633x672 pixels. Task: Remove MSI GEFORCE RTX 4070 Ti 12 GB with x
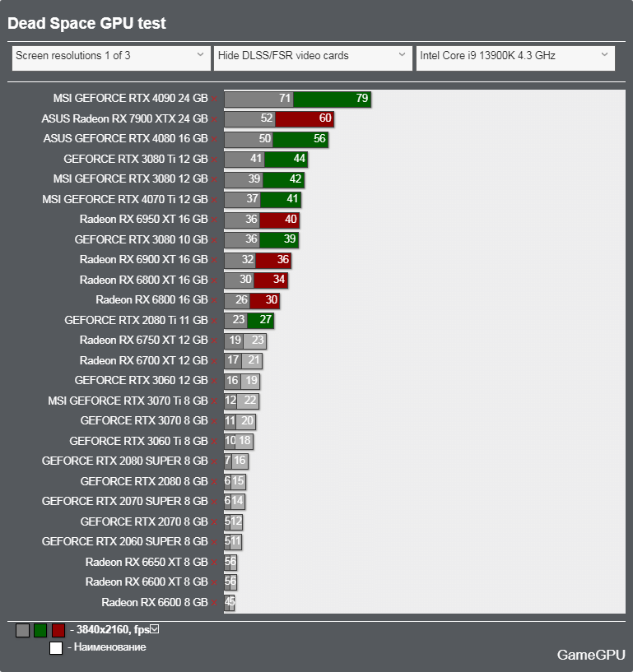click(214, 200)
